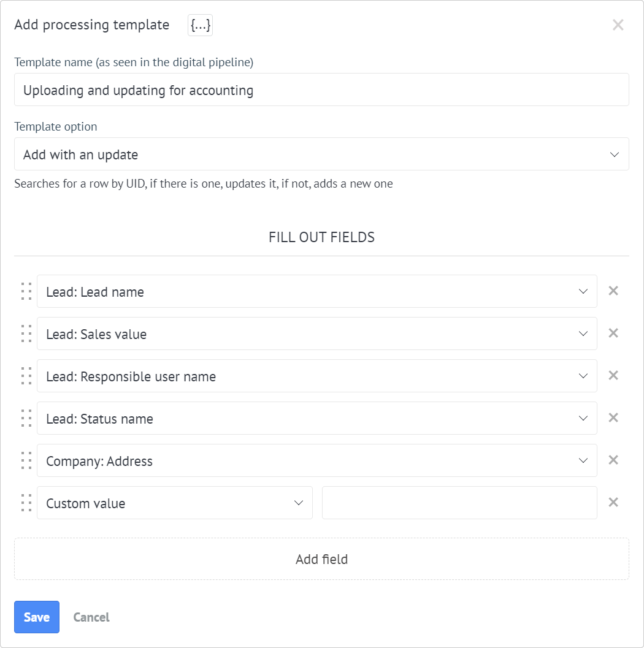Image resolution: width=644 pixels, height=648 pixels.
Task: Click the {...} placeholder icon beside the title
Action: point(200,25)
